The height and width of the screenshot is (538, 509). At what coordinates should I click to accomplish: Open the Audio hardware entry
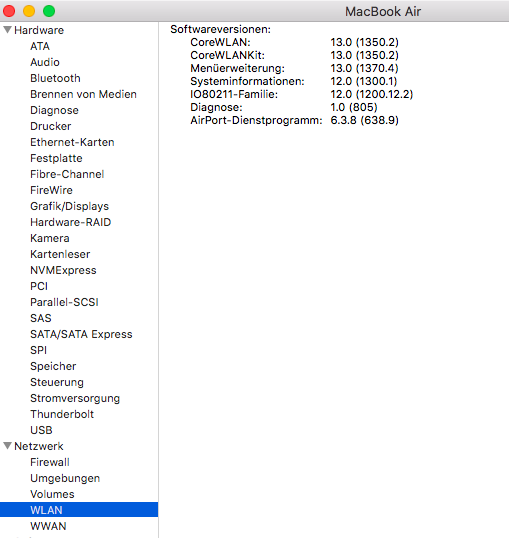click(45, 62)
